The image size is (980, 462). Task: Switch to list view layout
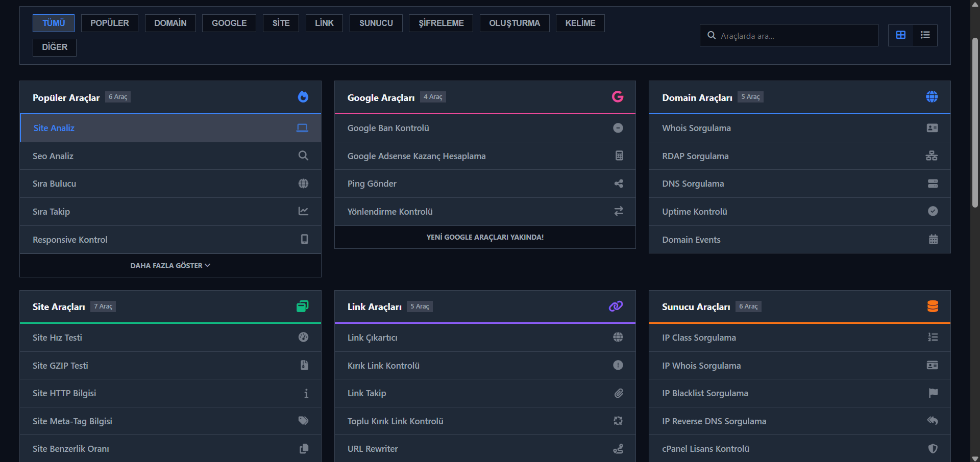pos(925,35)
